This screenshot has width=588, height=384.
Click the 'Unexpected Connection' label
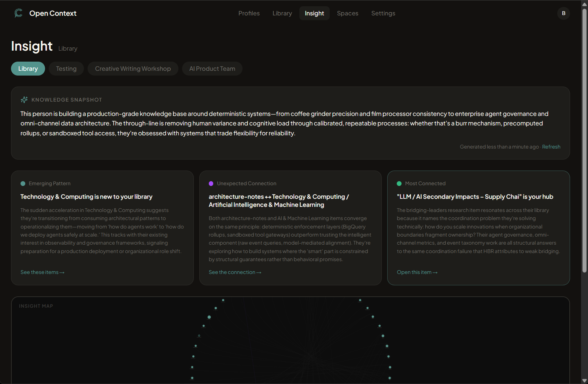point(247,183)
